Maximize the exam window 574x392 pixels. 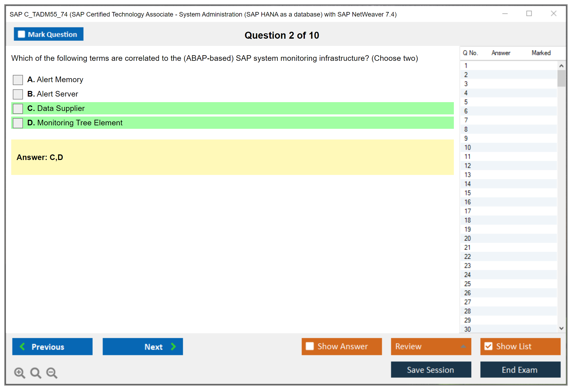(x=529, y=14)
